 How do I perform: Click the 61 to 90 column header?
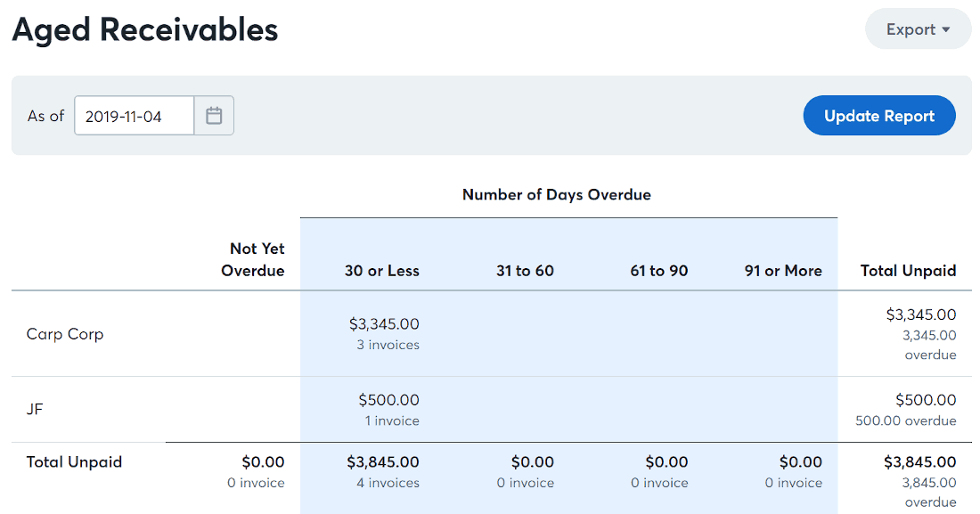[658, 271]
